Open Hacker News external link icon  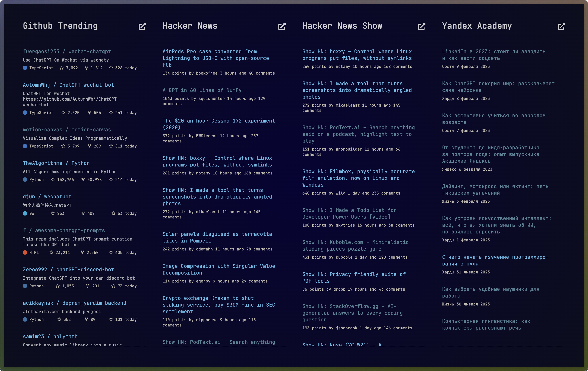pyautogui.click(x=282, y=26)
